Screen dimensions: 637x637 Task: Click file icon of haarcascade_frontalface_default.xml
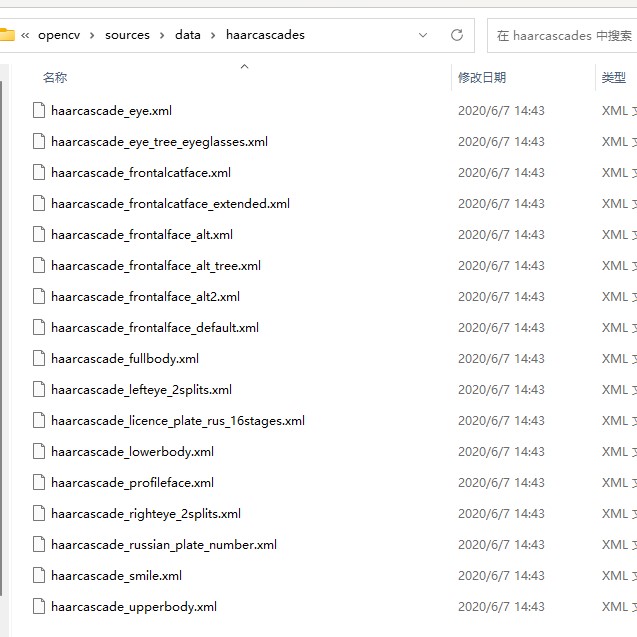click(39, 327)
